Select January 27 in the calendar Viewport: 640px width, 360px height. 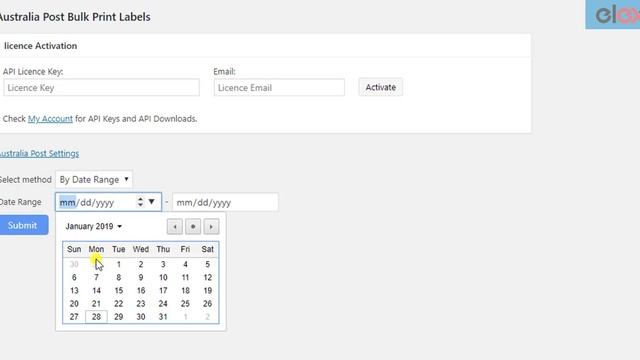(x=74, y=317)
